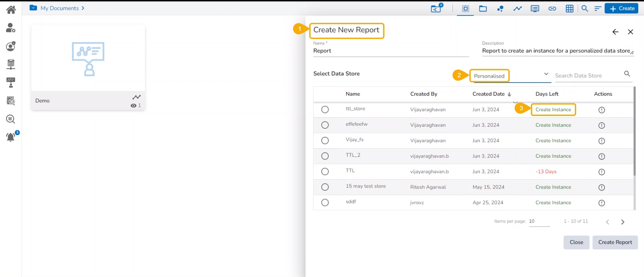Click the Create Report button
Viewport: 644px width, 277px height.
[x=615, y=242]
